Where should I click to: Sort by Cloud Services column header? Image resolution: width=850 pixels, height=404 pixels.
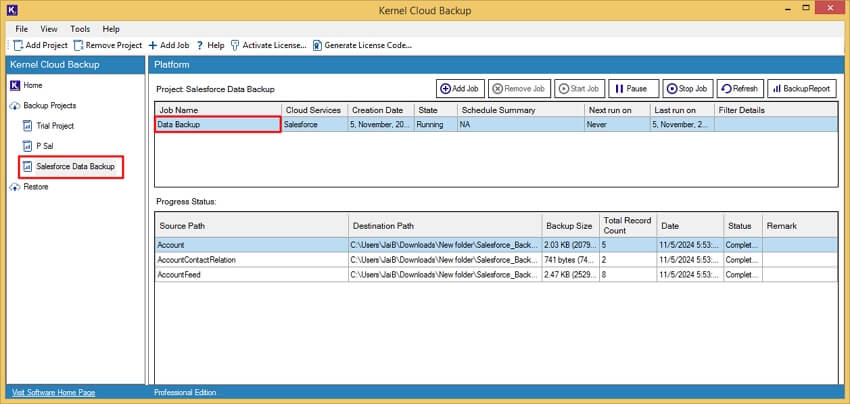(x=314, y=110)
